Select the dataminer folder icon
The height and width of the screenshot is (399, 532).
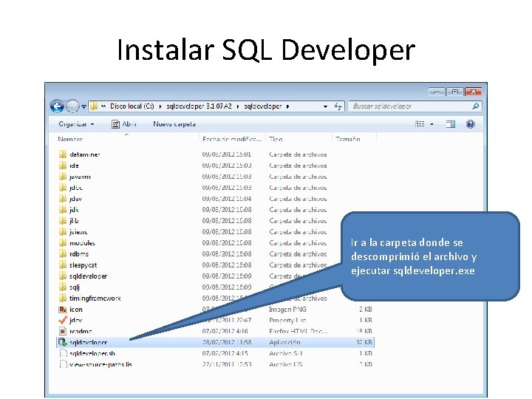[62, 154]
